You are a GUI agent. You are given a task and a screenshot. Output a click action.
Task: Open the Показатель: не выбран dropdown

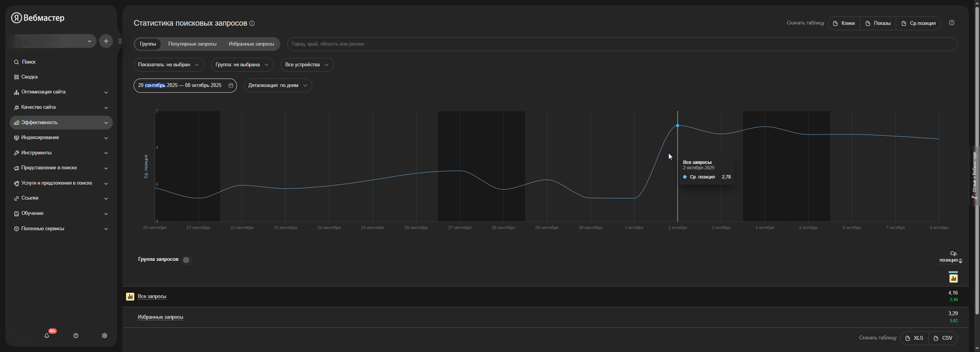point(168,65)
